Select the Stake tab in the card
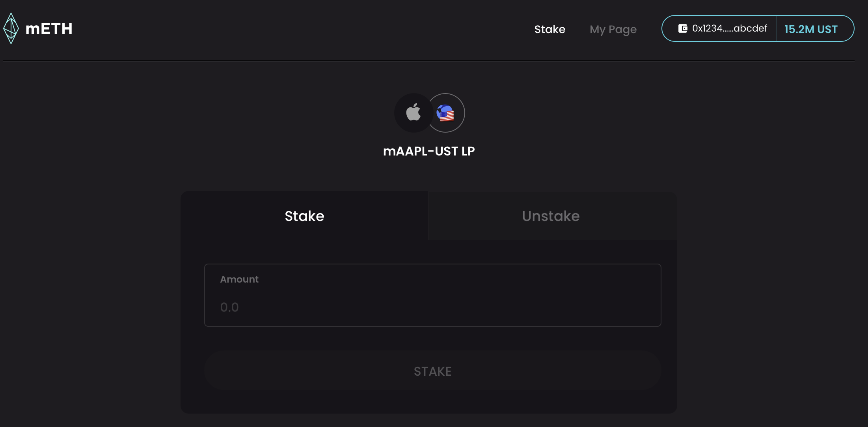Viewport: 868px width, 427px height. 304,216
